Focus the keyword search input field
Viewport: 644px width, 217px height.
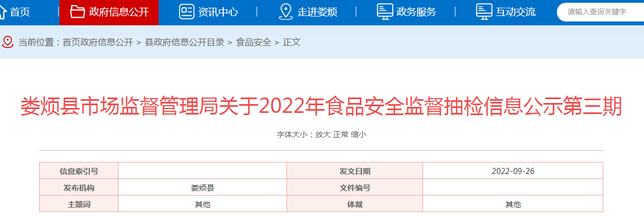coord(600,12)
